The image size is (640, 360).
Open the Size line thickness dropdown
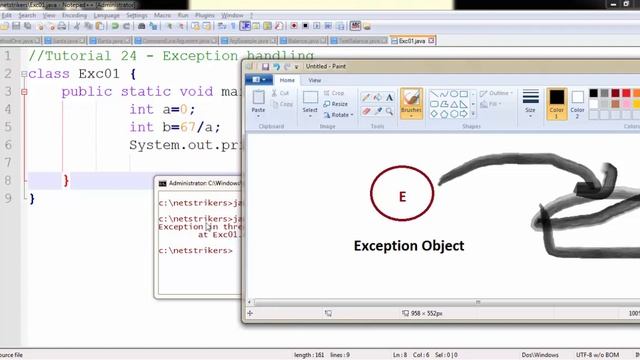[x=530, y=104]
